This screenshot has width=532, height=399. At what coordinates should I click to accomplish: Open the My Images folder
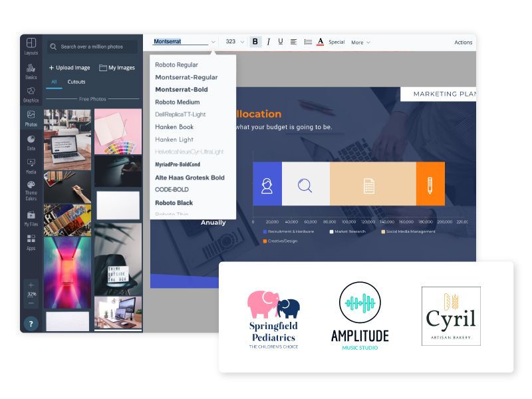click(117, 68)
